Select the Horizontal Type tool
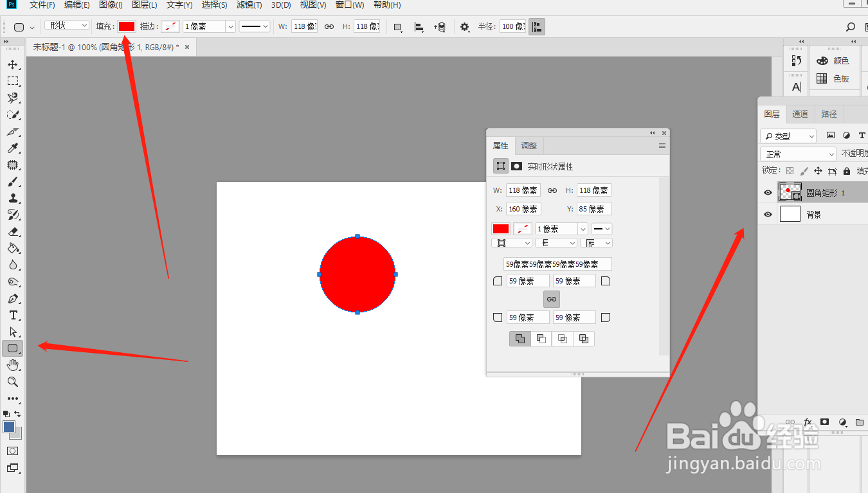Screen dimensions: 868x493 click(13, 315)
